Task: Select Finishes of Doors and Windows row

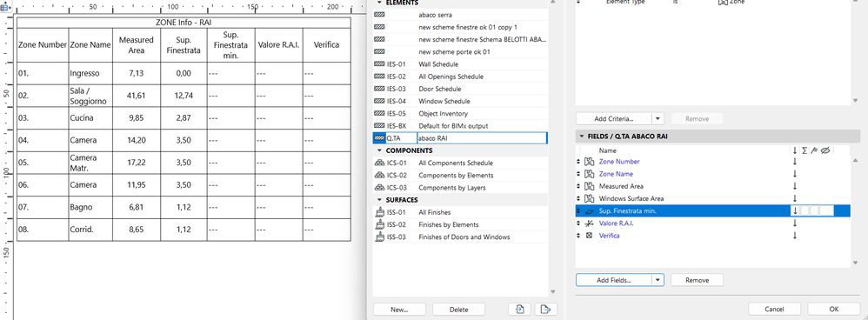Action: pos(461,237)
